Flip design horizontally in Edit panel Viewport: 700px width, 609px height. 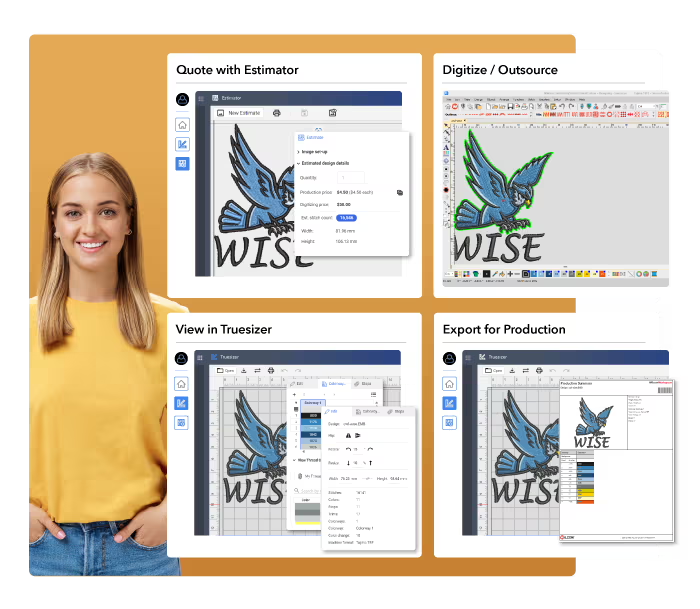(349, 436)
